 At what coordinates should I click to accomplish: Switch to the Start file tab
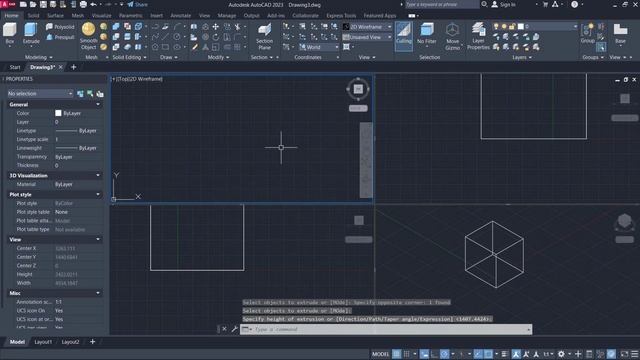point(15,67)
